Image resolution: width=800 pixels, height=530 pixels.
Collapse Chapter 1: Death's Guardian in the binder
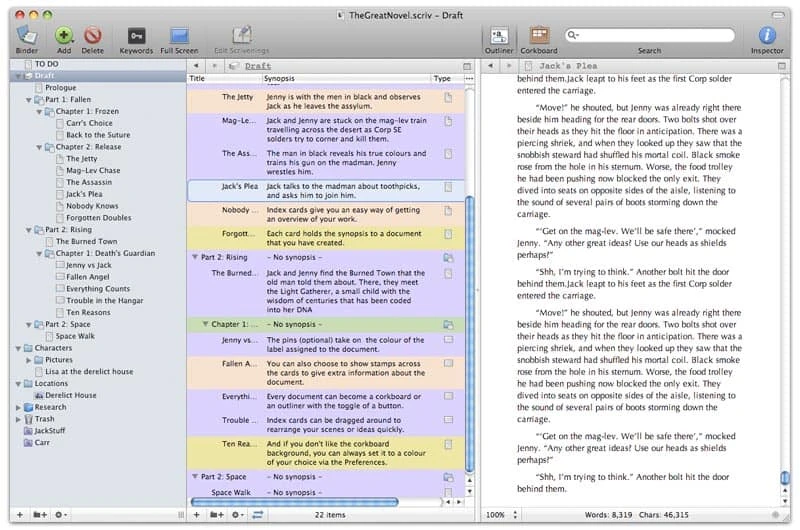pyautogui.click(x=39, y=254)
